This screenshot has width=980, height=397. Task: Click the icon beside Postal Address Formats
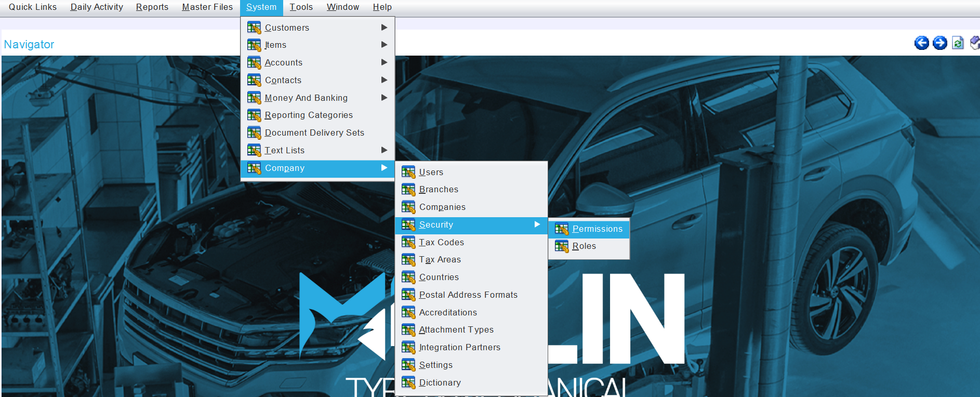pyautogui.click(x=408, y=295)
